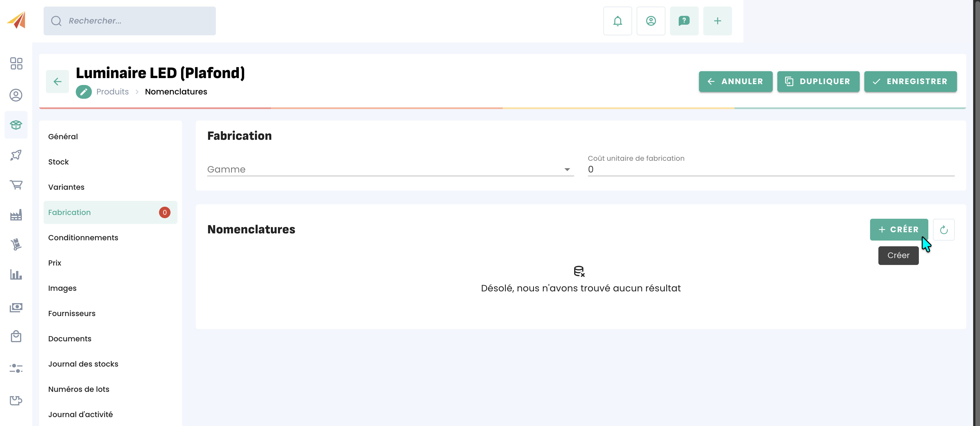Image resolution: width=980 pixels, height=426 pixels.
Task: Click the plus quick-add icon in top bar
Action: click(x=717, y=21)
